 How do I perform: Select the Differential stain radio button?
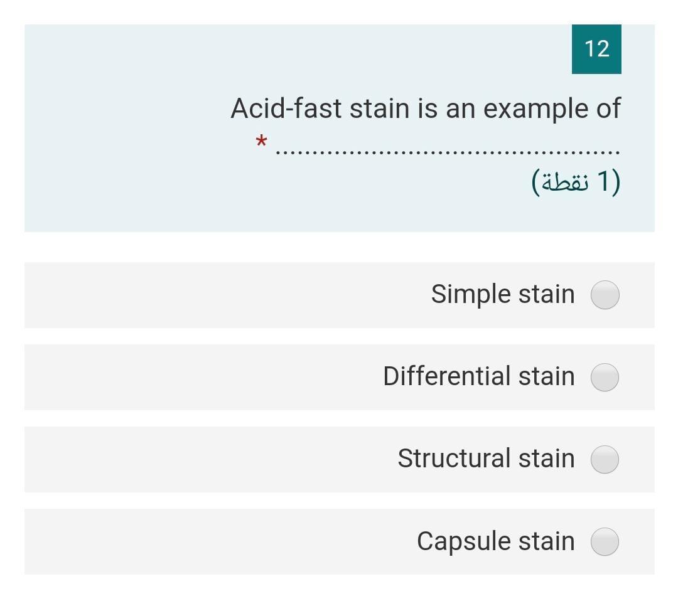tap(605, 377)
